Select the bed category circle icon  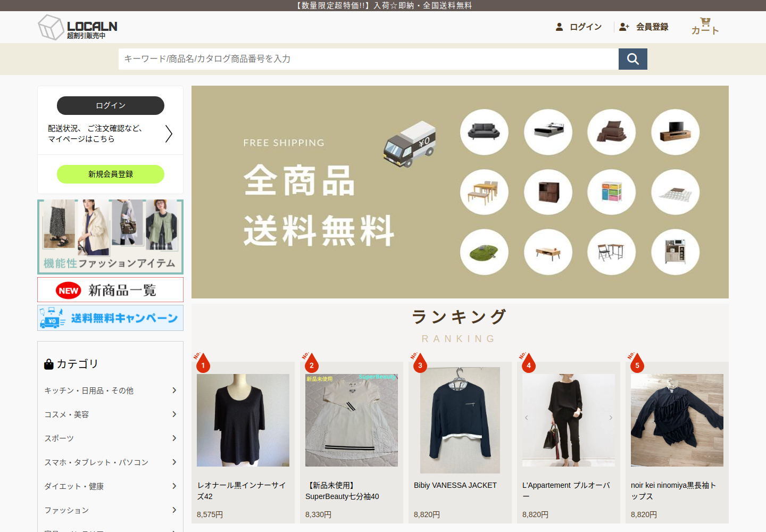548,132
